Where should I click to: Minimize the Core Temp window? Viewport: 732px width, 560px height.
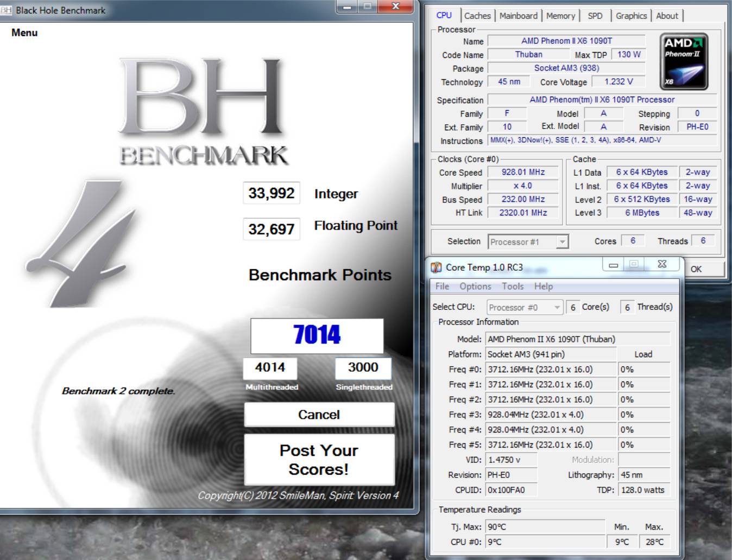[614, 265]
